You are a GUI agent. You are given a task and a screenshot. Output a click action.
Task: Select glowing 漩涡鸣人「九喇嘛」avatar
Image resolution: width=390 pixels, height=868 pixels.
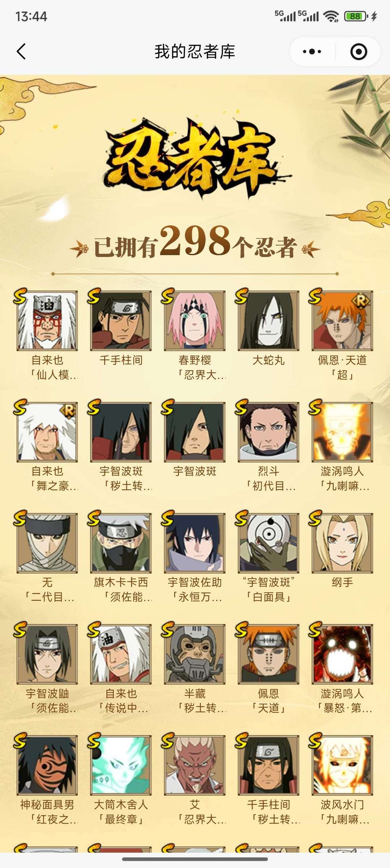coord(342,432)
